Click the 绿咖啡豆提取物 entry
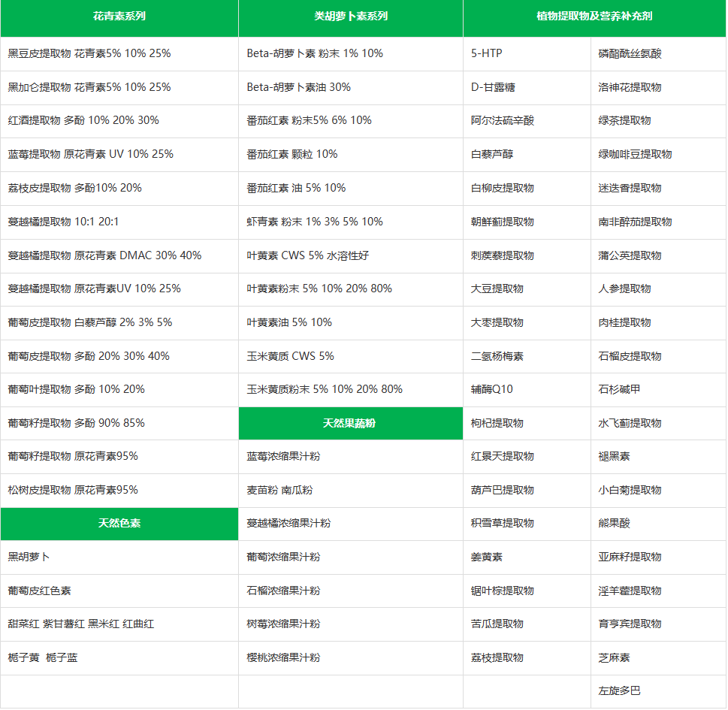The width and height of the screenshot is (728, 710). 635,155
